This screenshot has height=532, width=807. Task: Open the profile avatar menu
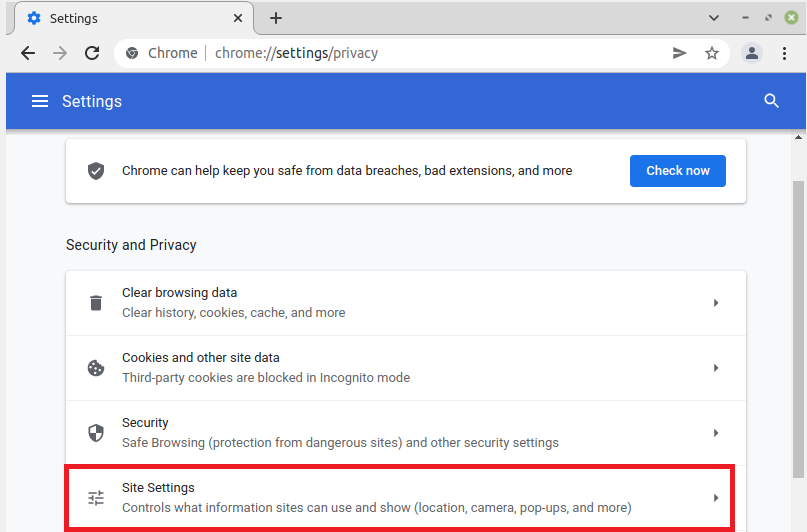tap(752, 53)
